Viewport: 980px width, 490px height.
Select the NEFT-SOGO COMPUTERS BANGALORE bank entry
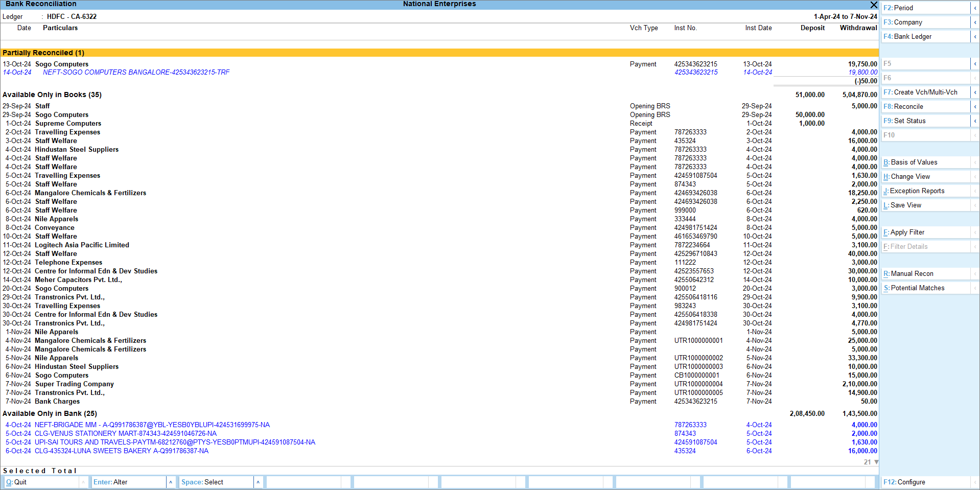pyautogui.click(x=439, y=72)
